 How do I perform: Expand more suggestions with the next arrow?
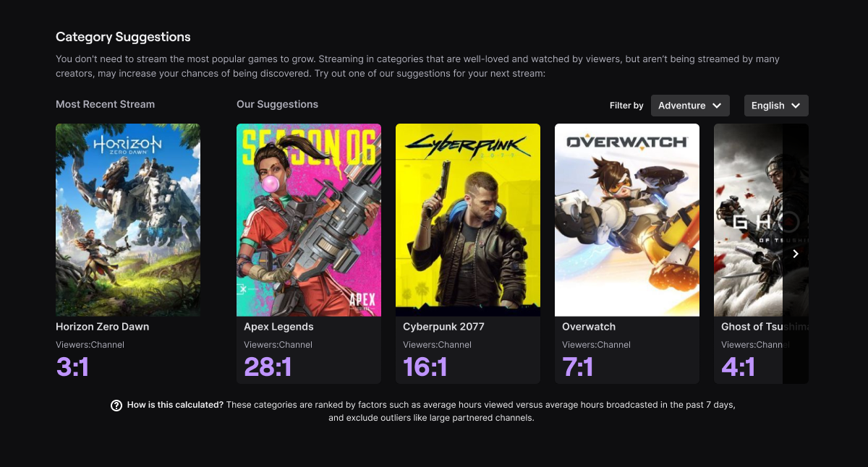click(795, 254)
